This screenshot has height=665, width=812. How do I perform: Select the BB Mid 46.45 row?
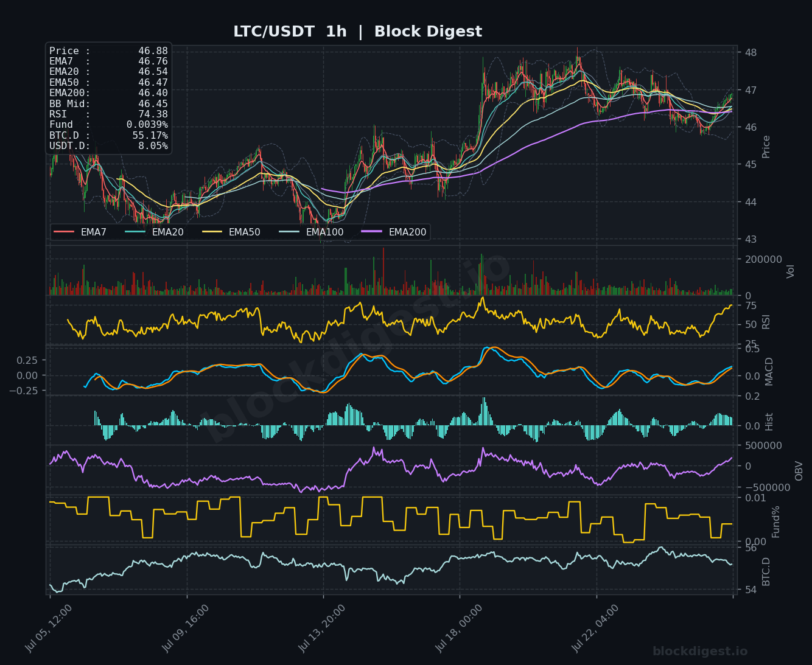108,104
